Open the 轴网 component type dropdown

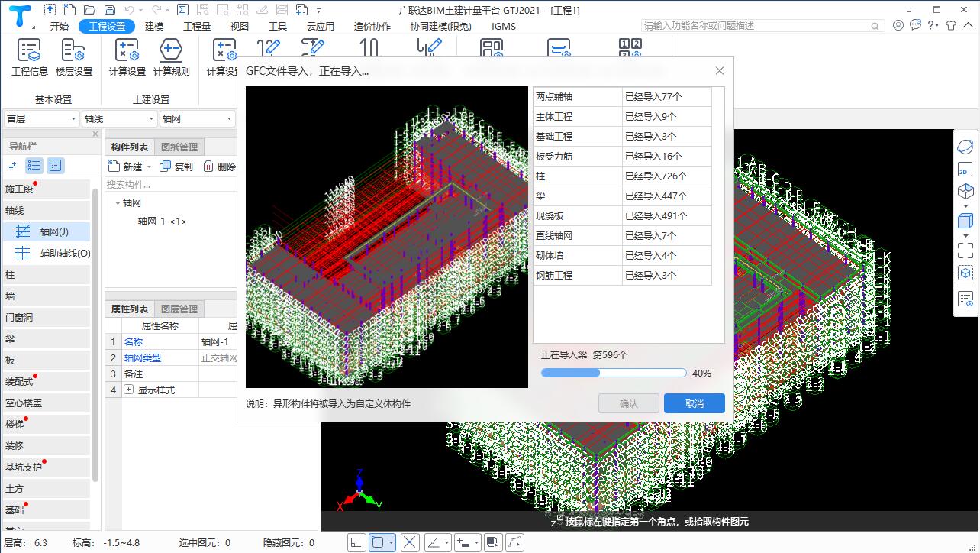197,118
